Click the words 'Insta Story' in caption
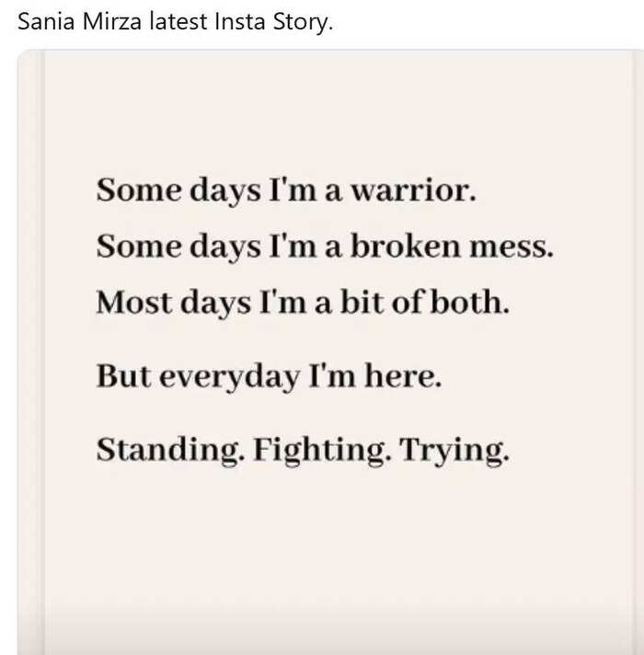Screen dimensions: 644x655 click(273, 22)
